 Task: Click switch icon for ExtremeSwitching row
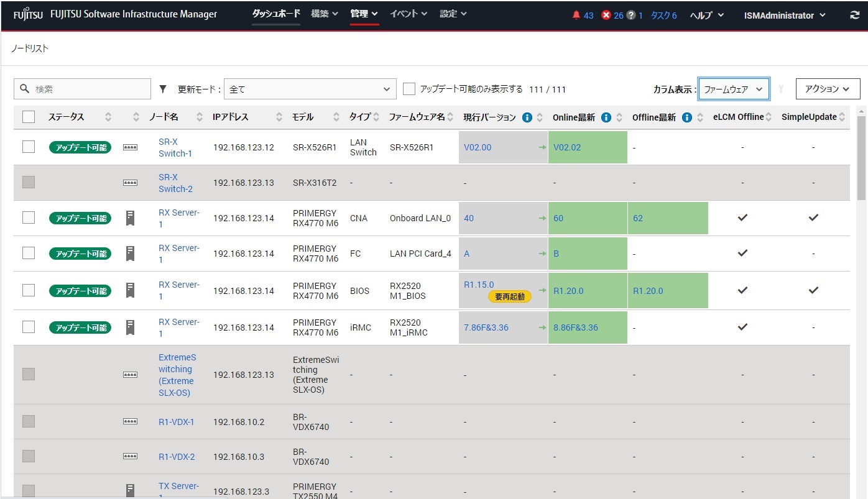click(x=130, y=375)
